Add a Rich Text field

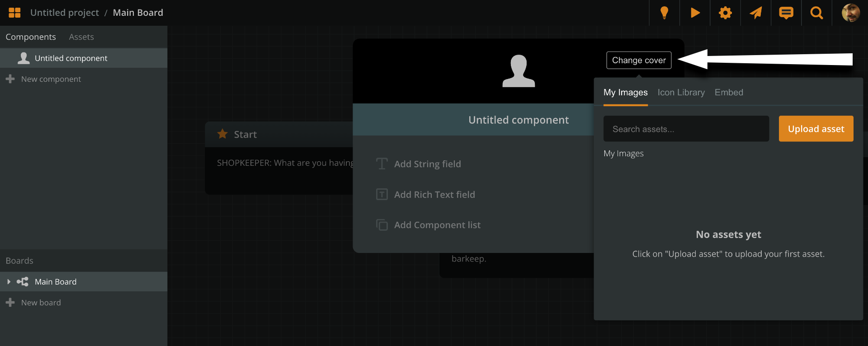[x=434, y=195]
